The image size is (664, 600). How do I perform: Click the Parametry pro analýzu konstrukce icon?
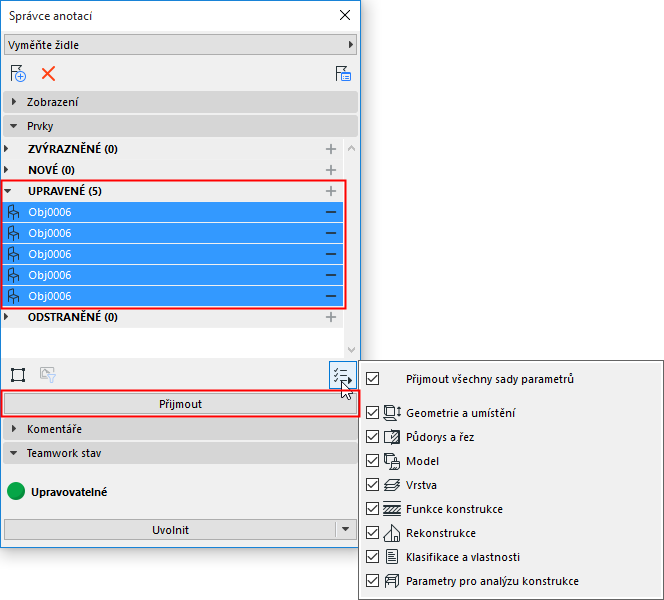point(392,581)
